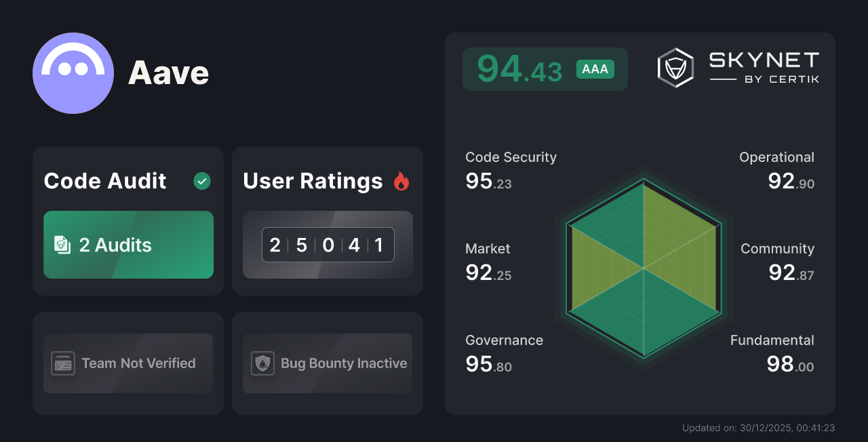Open the AAA rating badge

595,68
